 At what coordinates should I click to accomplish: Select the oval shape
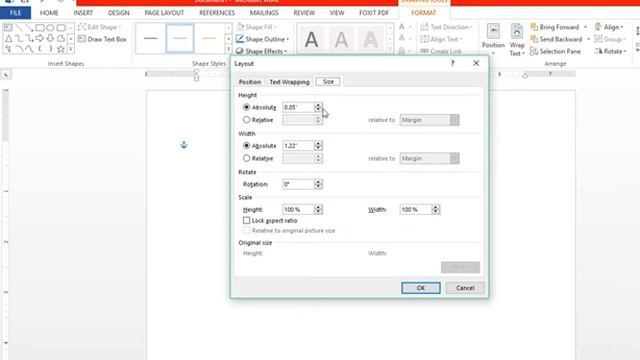pyautogui.click(x=50, y=28)
